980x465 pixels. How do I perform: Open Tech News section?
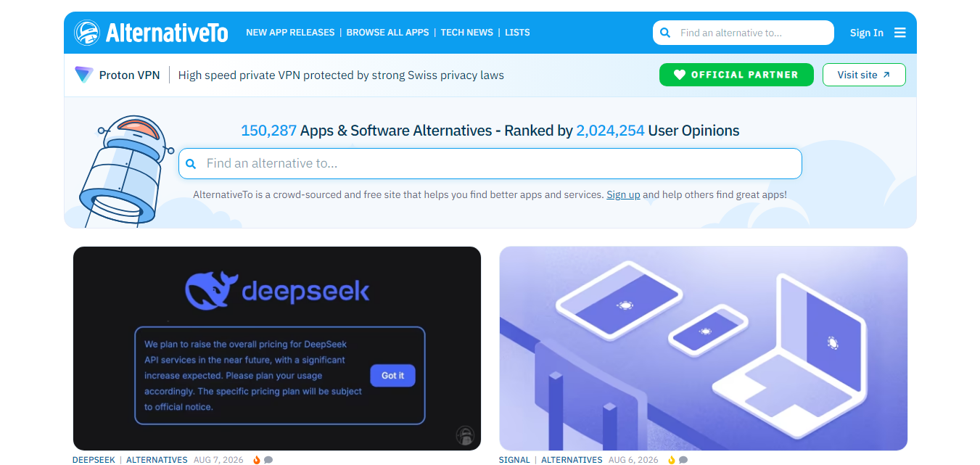[466, 33]
